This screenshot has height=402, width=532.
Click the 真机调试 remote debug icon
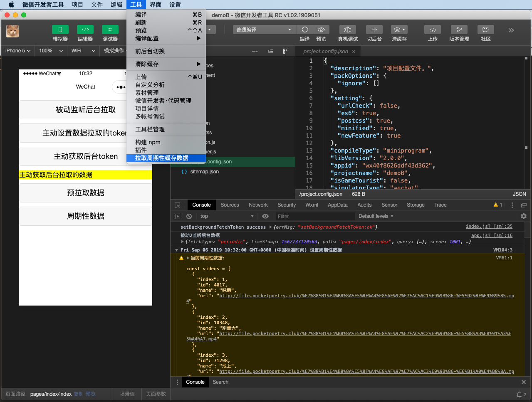click(348, 30)
